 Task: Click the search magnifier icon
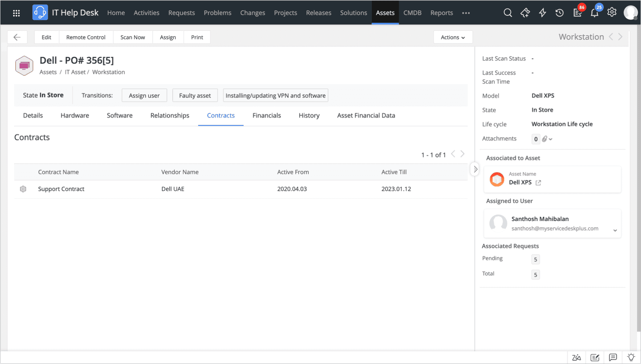coord(507,13)
